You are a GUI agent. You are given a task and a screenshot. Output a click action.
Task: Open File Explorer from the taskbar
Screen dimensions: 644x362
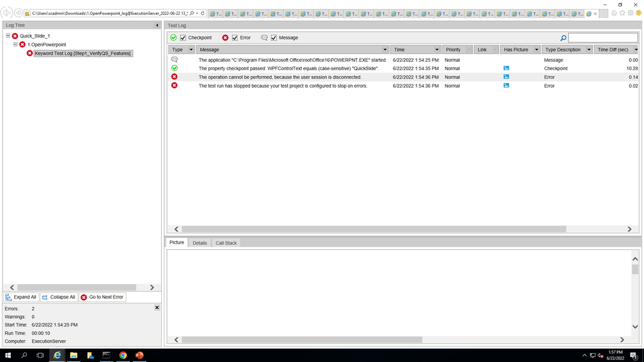(73, 356)
